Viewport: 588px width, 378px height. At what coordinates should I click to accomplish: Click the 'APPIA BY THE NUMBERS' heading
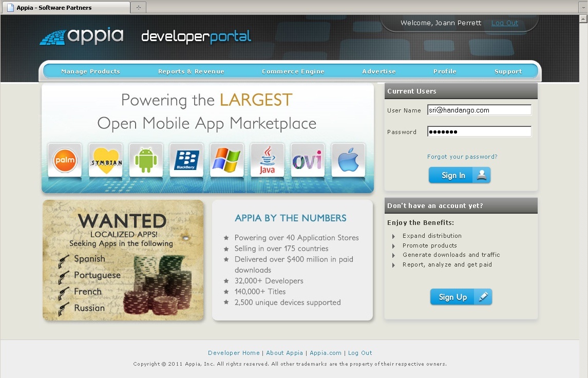(x=291, y=218)
